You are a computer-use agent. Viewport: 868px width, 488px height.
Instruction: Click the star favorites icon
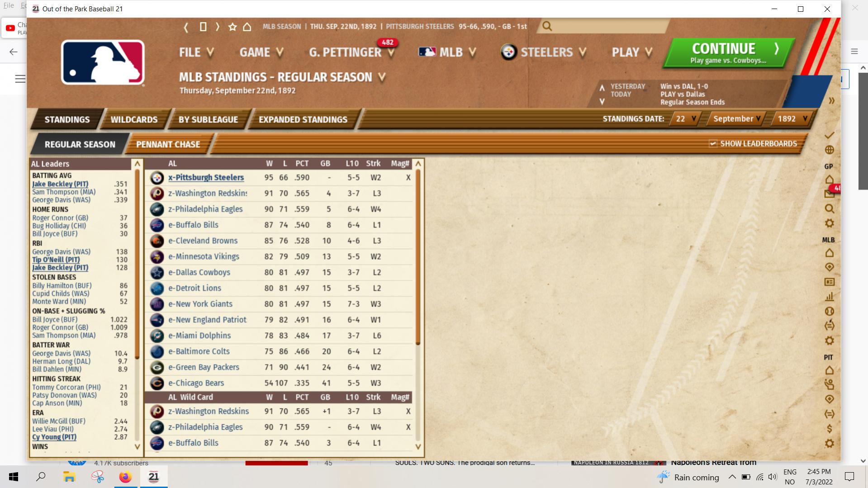232,27
